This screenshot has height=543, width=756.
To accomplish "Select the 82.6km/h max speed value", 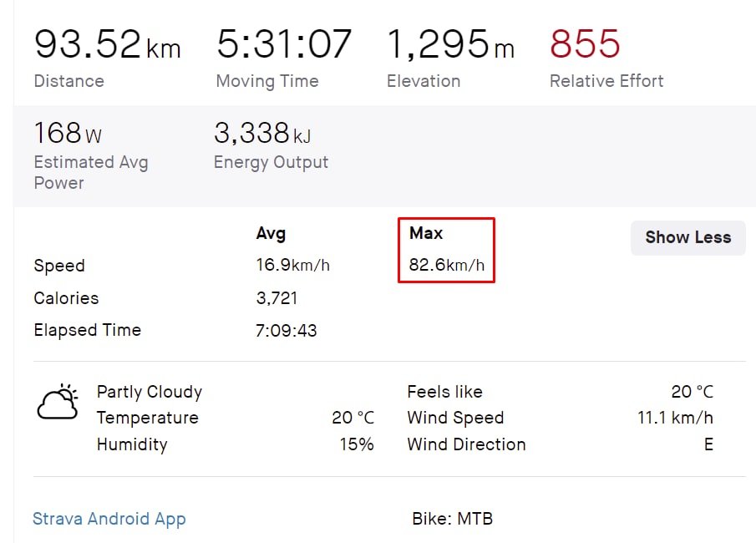I will tap(447, 266).
